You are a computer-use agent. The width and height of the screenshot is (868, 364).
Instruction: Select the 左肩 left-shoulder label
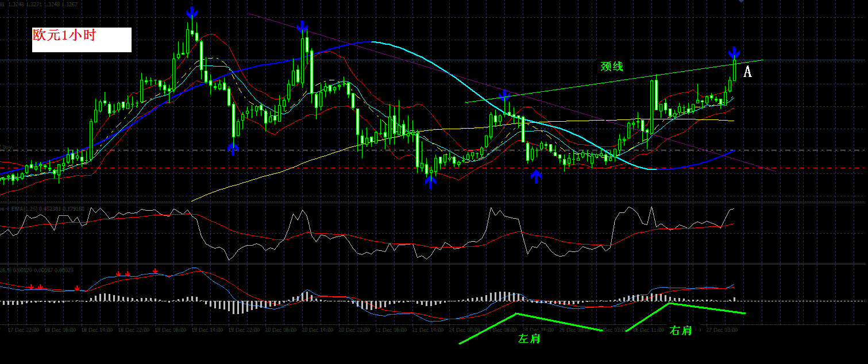[529, 339]
